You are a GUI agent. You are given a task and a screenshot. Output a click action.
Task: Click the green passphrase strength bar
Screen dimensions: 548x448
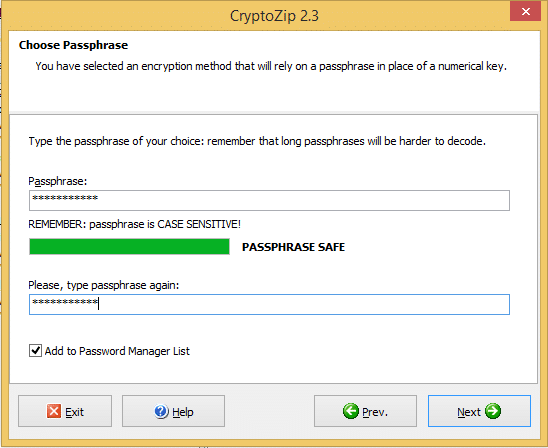pos(129,247)
